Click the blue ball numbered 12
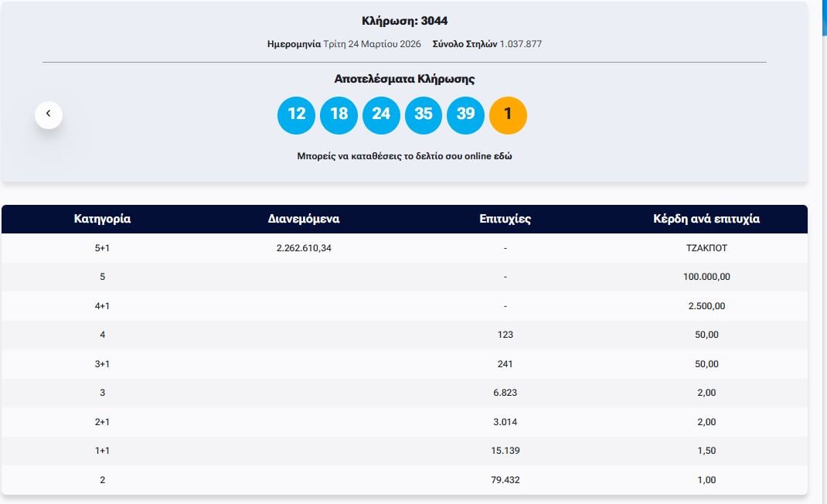This screenshot has width=827, height=504. (x=296, y=114)
